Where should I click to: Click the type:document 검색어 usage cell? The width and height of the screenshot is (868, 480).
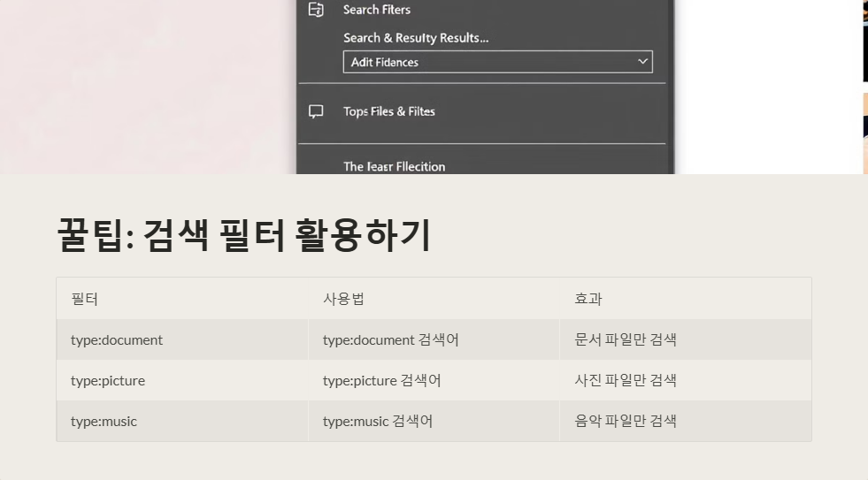[434, 339]
